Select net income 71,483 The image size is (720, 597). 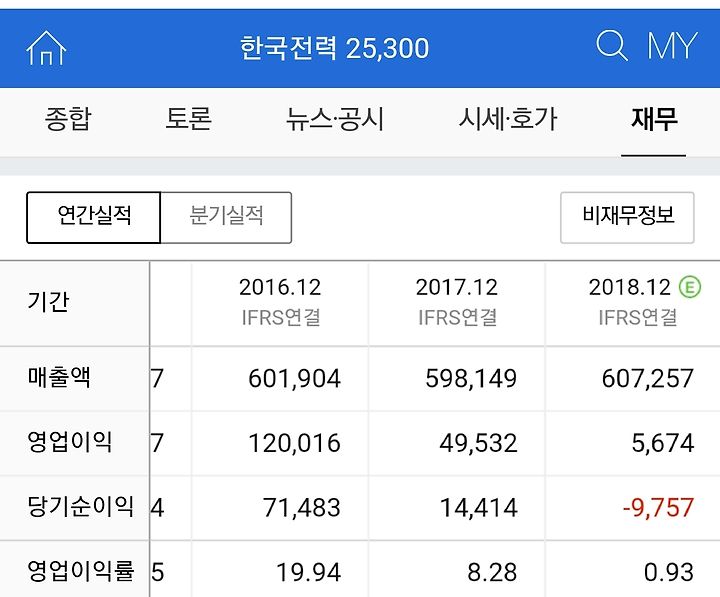(x=302, y=508)
